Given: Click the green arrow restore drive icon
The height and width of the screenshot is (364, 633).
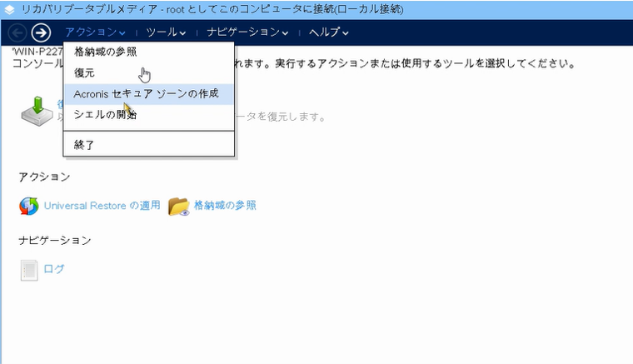Looking at the screenshot, I should pyautogui.click(x=37, y=112).
